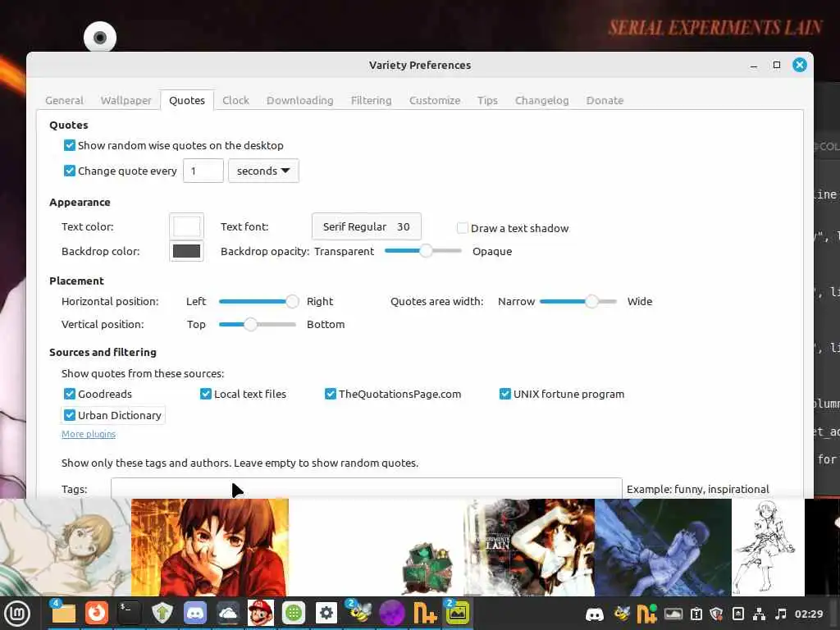Select the blue-toned Lain wallpaper thumbnail
Viewport: 840px width, 630px height.
tap(663, 547)
